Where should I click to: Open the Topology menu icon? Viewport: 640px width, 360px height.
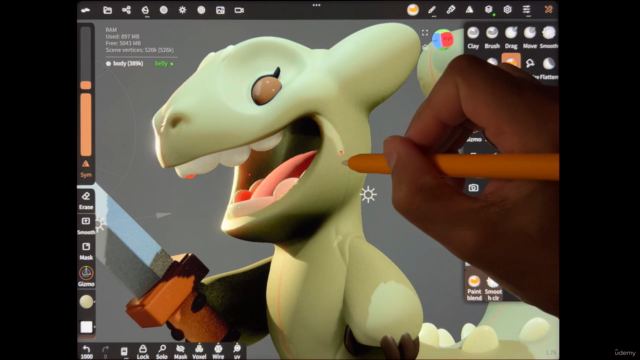[145, 10]
